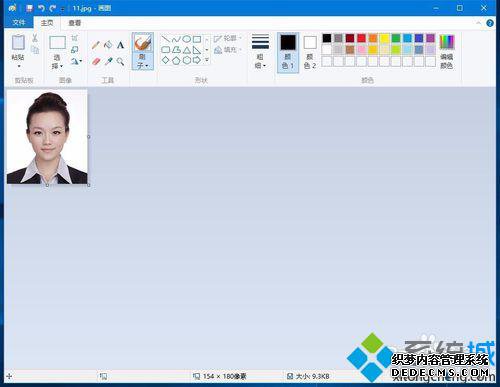Pick the pink color swatch
This screenshot has width=500, height=387.
point(361,50)
